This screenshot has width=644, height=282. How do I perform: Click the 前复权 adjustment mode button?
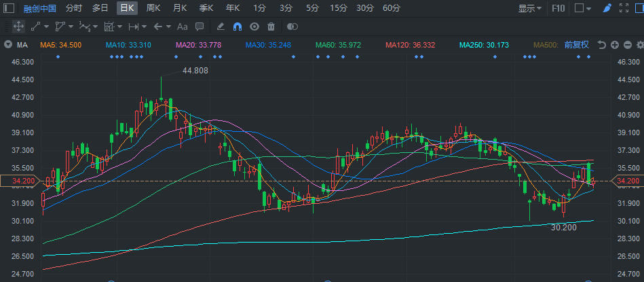[x=577, y=45]
